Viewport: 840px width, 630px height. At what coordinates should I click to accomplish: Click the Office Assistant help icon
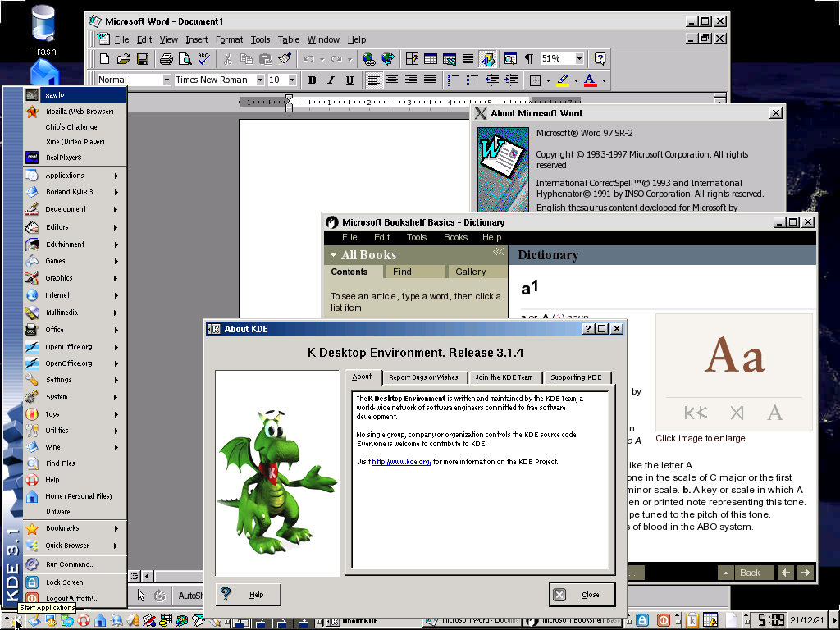pos(600,59)
